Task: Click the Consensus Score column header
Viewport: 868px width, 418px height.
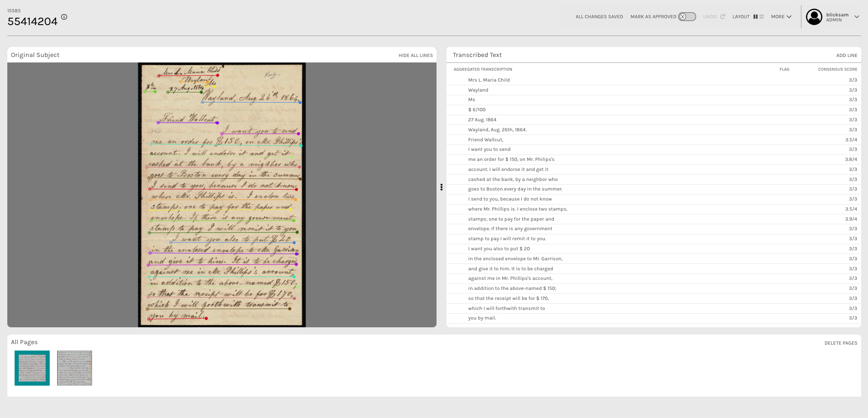Action: coord(837,70)
